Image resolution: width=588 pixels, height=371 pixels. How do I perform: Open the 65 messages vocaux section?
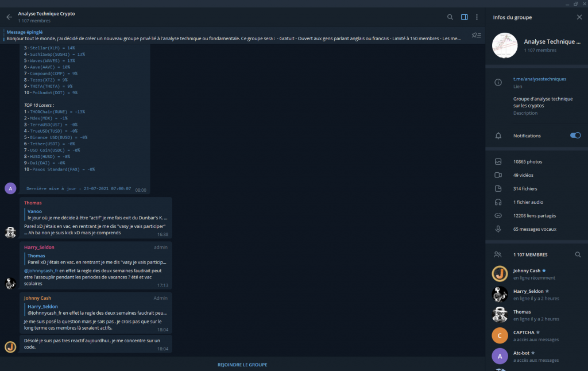(x=529, y=229)
